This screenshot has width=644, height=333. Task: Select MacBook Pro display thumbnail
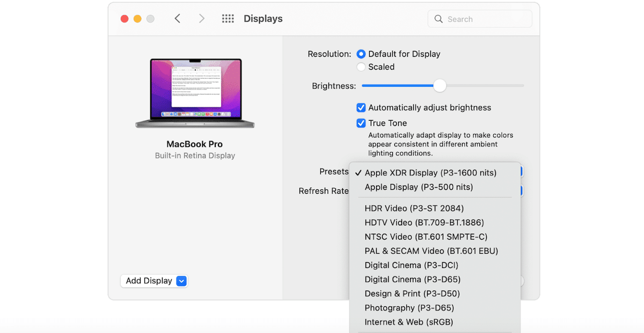195,93
